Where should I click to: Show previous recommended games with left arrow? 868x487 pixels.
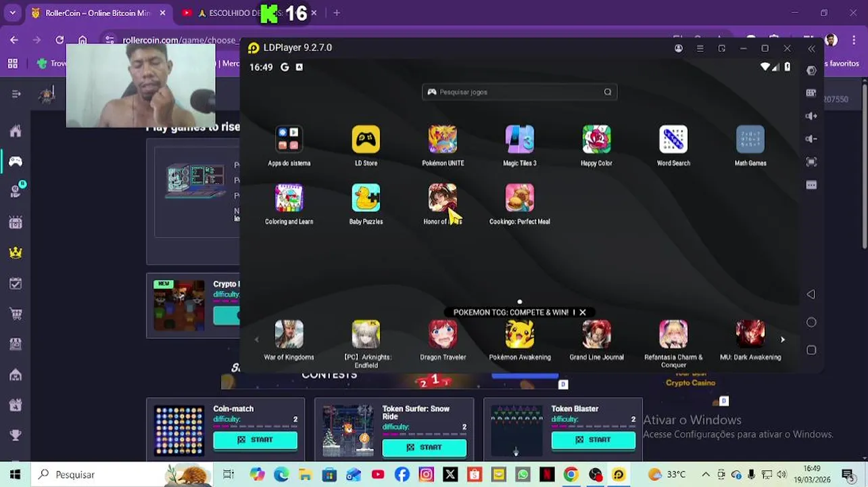tap(256, 340)
